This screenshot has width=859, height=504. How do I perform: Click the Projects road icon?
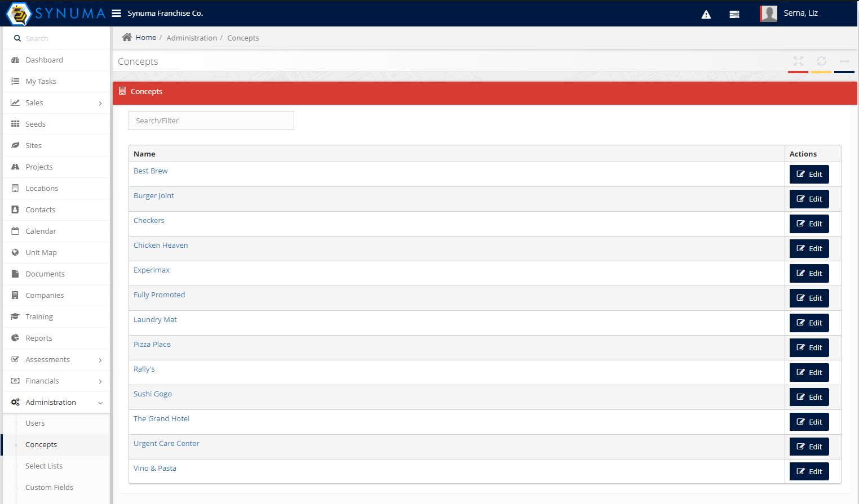(x=15, y=167)
